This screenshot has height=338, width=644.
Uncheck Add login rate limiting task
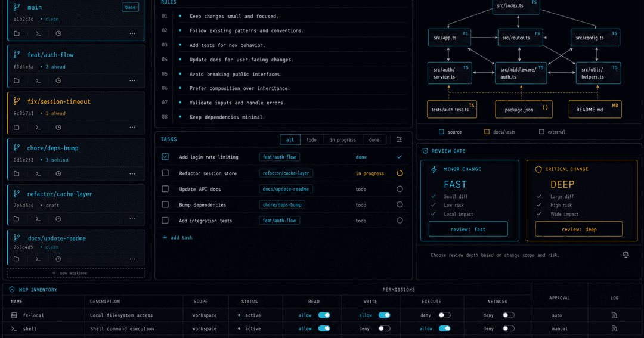click(165, 156)
